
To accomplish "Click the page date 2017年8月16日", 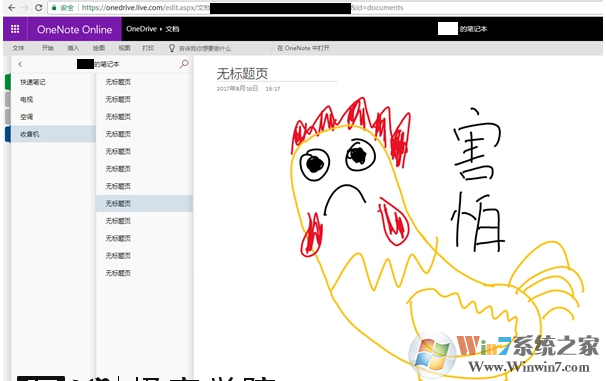I will point(237,89).
